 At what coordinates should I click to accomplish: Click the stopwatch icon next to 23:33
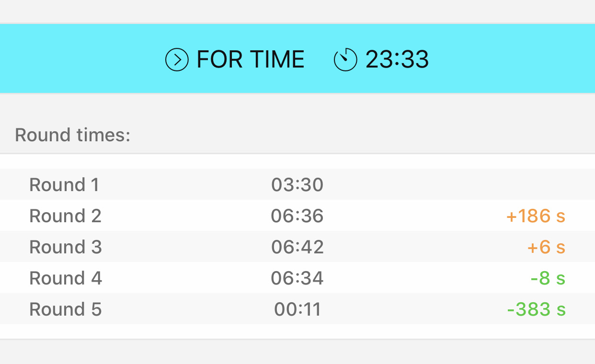point(345,60)
